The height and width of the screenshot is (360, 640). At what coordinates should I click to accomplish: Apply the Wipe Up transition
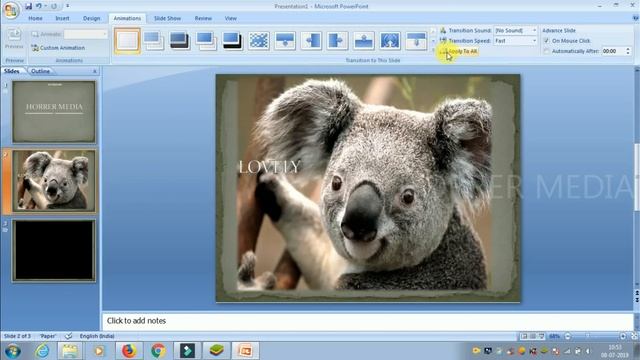tap(364, 41)
